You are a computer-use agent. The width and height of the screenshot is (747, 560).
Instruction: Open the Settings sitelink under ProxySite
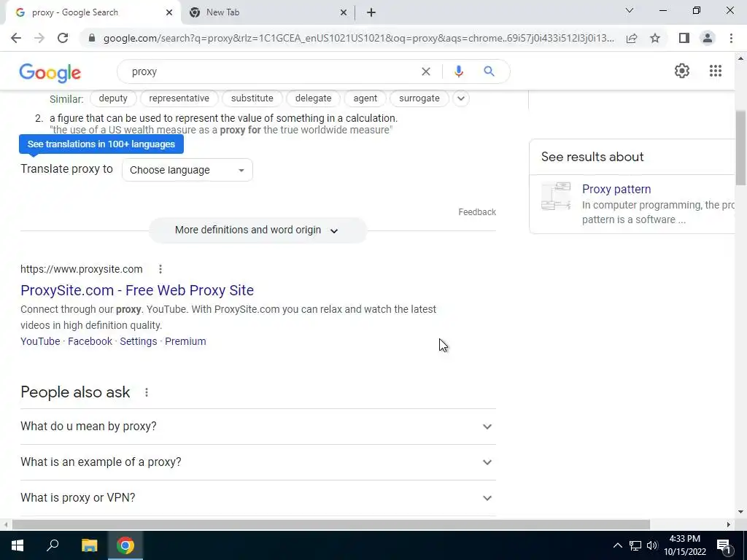pos(138,341)
